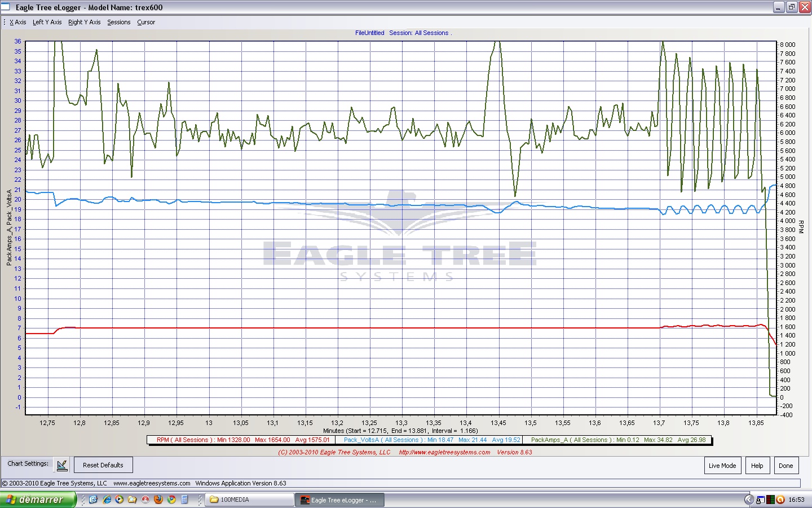812x508 pixels.
Task: Click the locked window tray icon
Action: pos(760,500)
